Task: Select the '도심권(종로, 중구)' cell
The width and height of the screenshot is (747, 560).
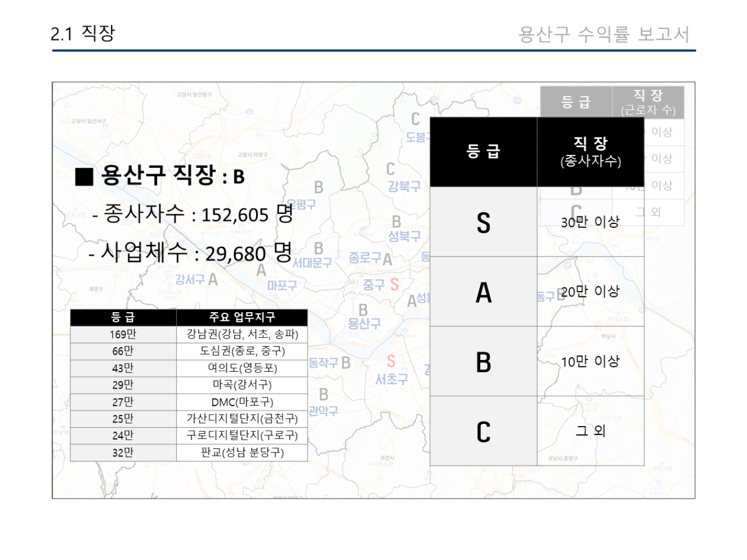Action: [242, 351]
